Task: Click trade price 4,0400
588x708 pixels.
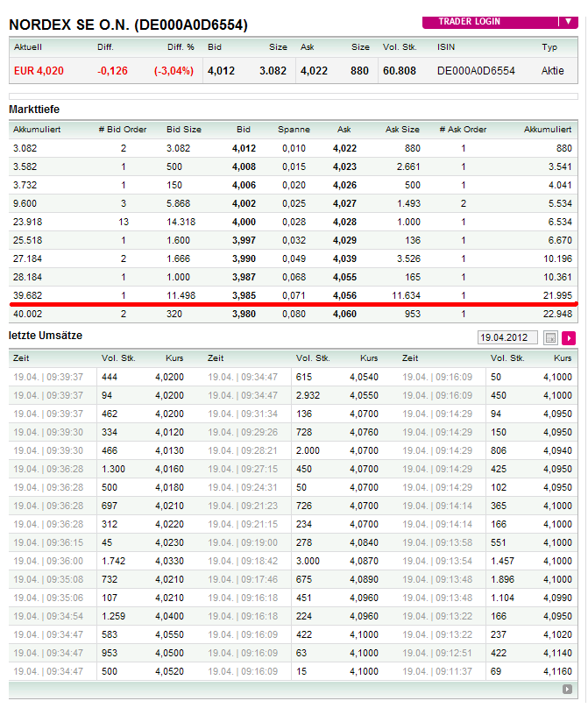Action: coord(169,617)
